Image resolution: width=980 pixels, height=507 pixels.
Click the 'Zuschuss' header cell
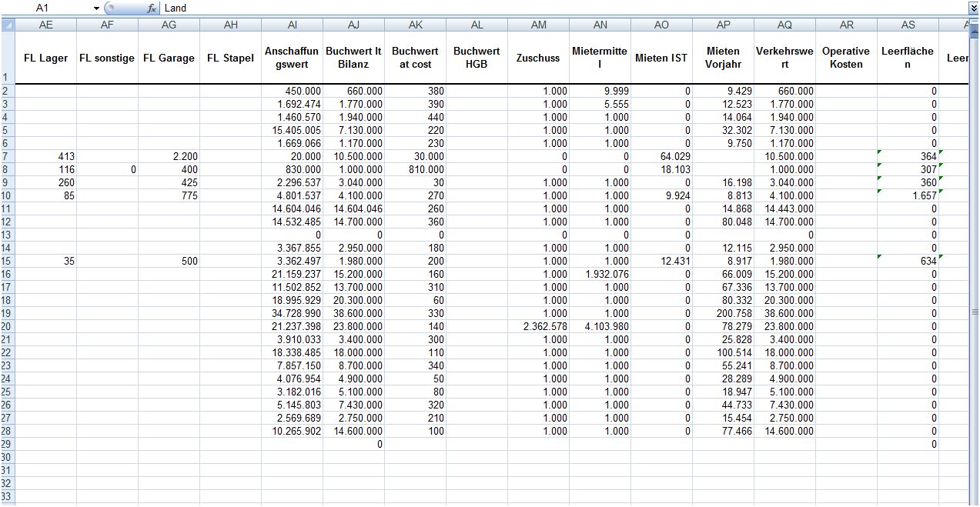[538, 58]
